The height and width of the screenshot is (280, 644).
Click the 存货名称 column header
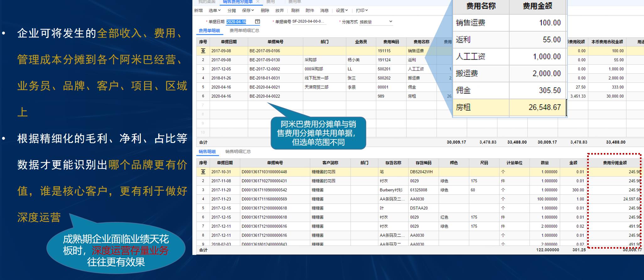click(x=393, y=163)
